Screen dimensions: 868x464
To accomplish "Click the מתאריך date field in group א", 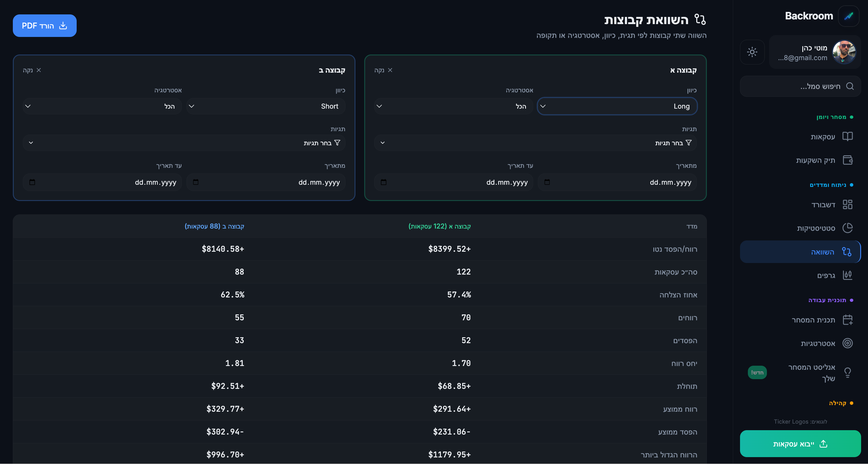I will point(617,183).
